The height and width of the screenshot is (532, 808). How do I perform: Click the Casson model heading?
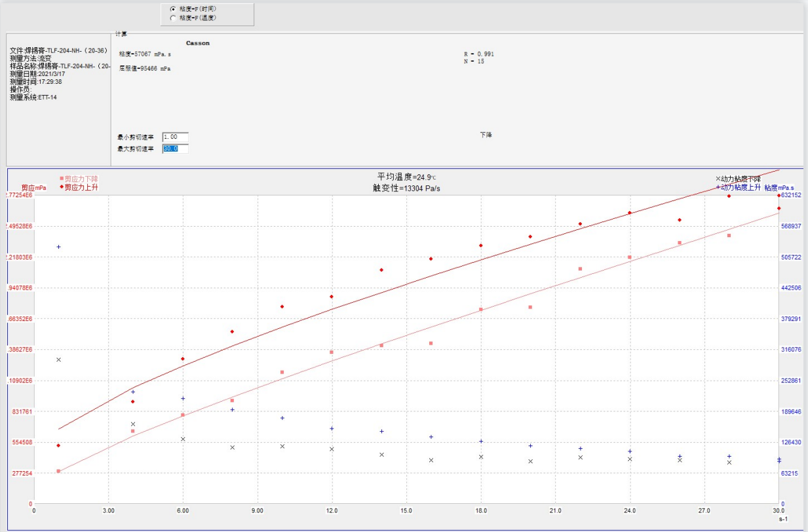[198, 43]
